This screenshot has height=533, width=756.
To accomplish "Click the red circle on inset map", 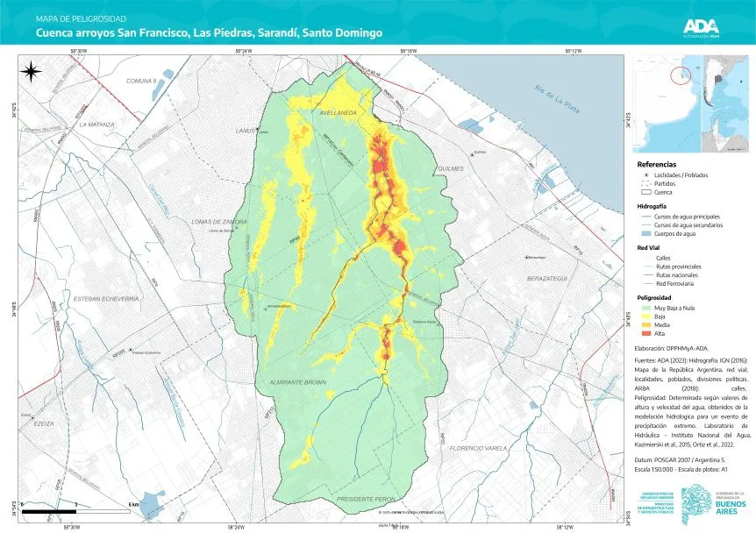I will tap(681, 75).
